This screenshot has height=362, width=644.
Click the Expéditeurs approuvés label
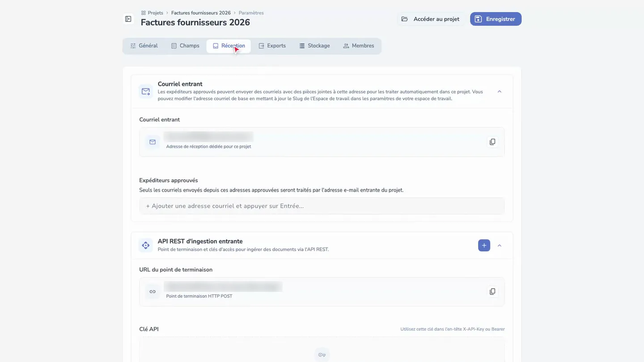point(169,181)
